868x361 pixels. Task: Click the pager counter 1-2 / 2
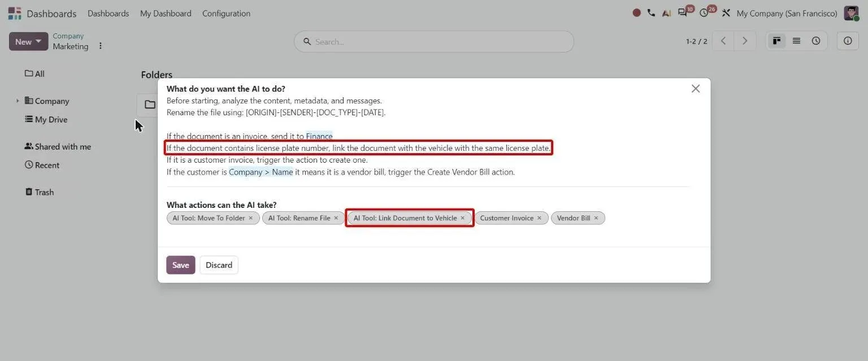coord(696,41)
